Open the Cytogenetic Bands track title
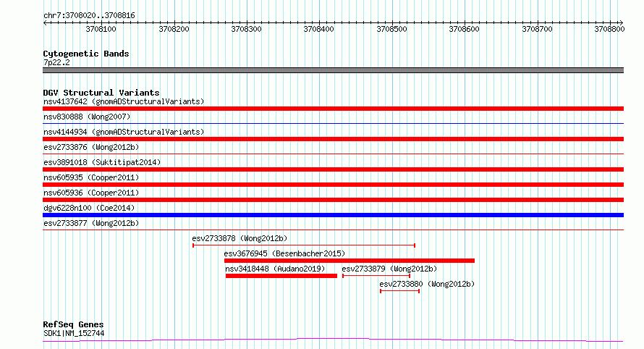 86,54
